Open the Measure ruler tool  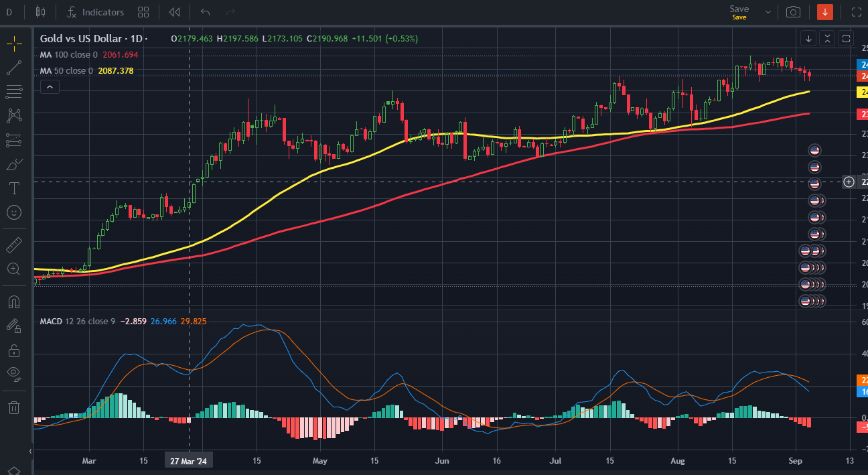(15, 244)
